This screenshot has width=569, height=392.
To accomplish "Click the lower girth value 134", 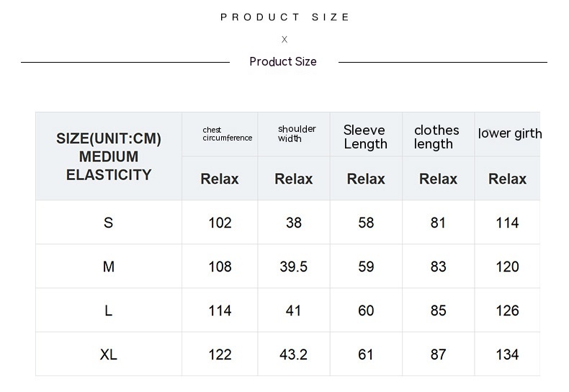I will coord(507,355).
